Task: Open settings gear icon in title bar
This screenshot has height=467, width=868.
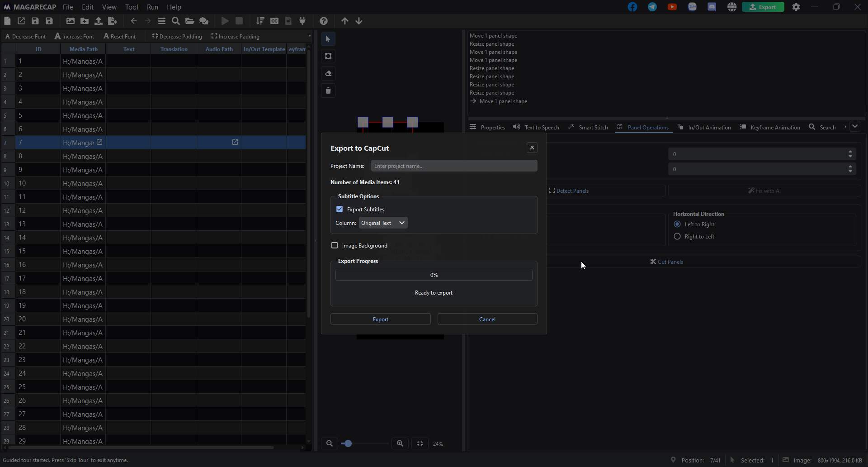Action: click(x=796, y=7)
